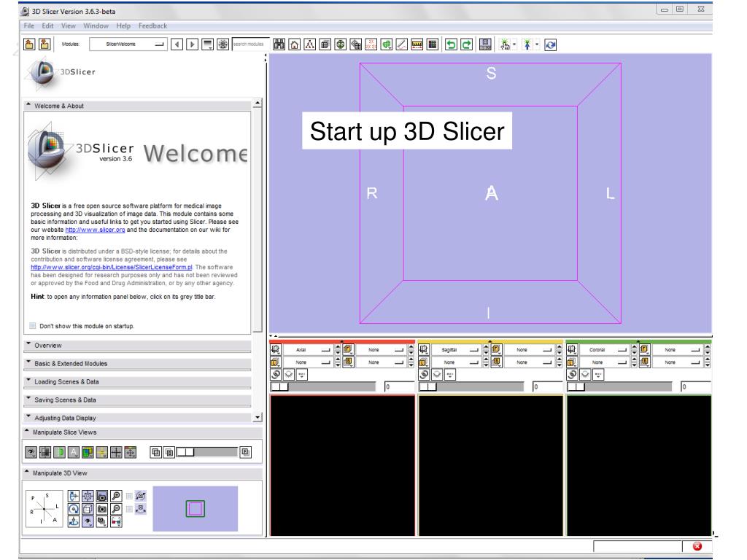This screenshot has height=560, width=747.
Task: Select the mouse pick mode icon
Action: coord(505,44)
